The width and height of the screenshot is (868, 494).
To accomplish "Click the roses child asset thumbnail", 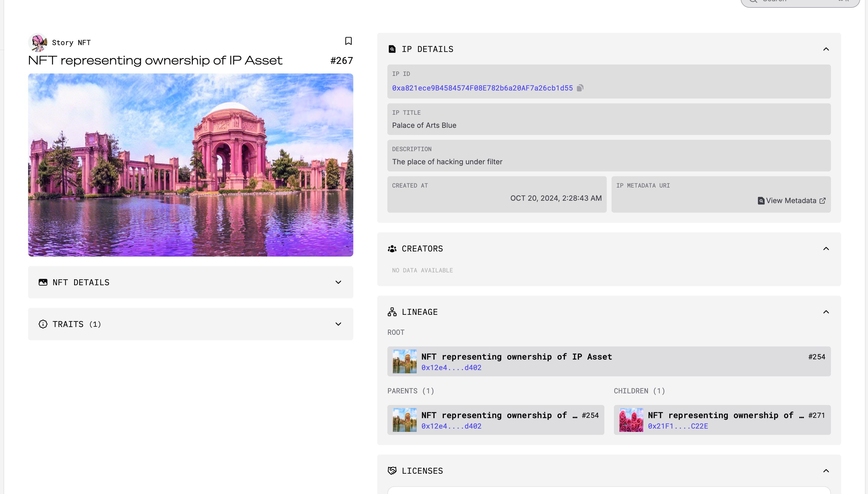I will (631, 420).
